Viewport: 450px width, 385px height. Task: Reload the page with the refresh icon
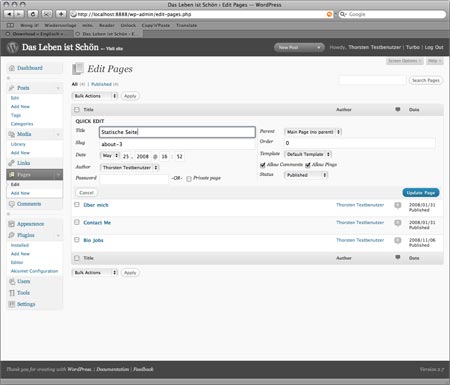[33, 14]
